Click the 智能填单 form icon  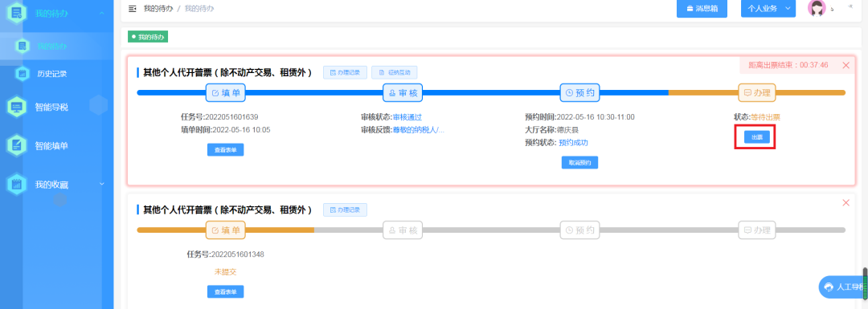coord(17,146)
